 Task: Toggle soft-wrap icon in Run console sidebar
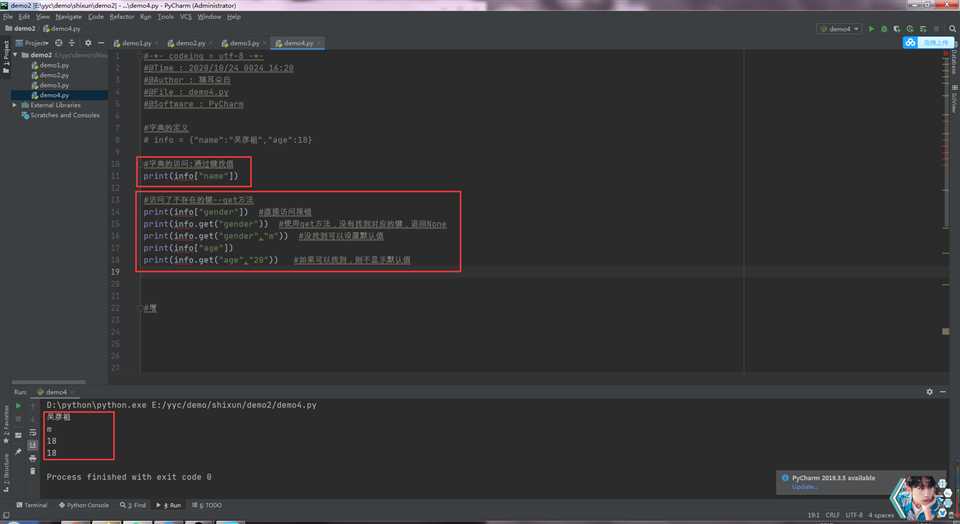tap(33, 432)
